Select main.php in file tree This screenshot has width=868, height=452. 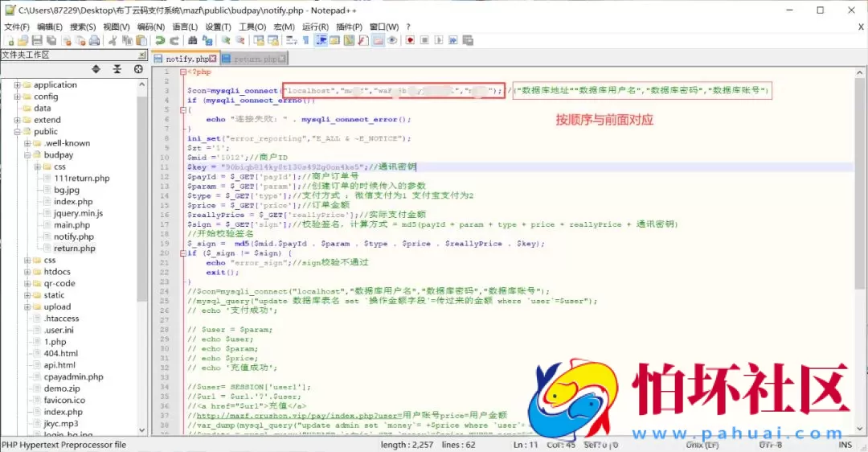point(72,225)
